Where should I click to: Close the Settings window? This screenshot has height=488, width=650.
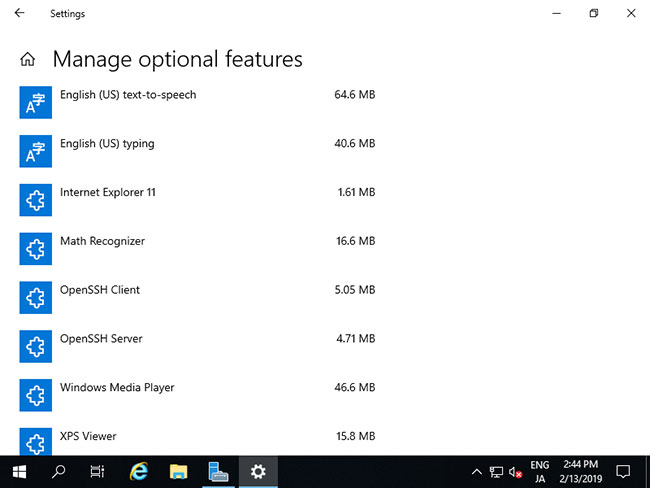click(631, 13)
